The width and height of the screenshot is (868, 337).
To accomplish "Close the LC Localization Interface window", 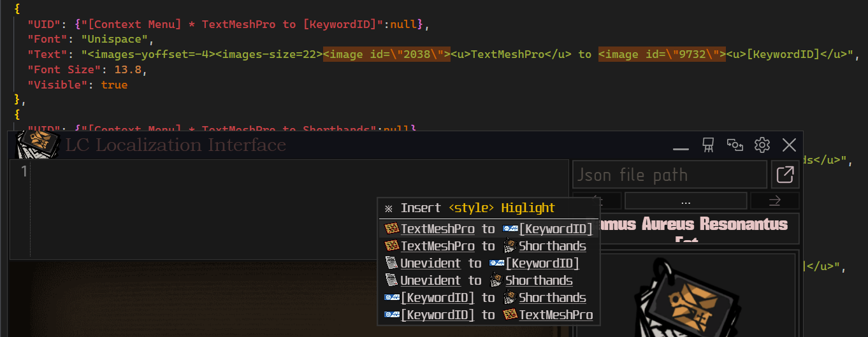I will [x=789, y=145].
